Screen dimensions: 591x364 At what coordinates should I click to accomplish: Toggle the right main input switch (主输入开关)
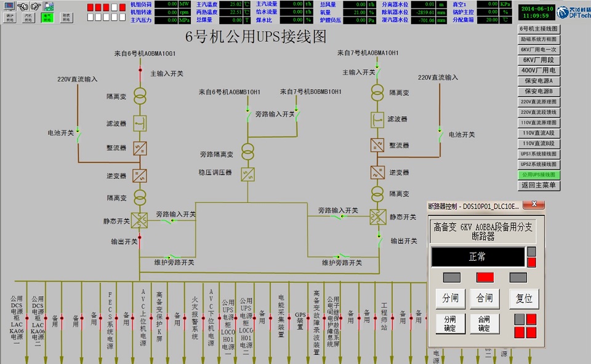[377, 73]
